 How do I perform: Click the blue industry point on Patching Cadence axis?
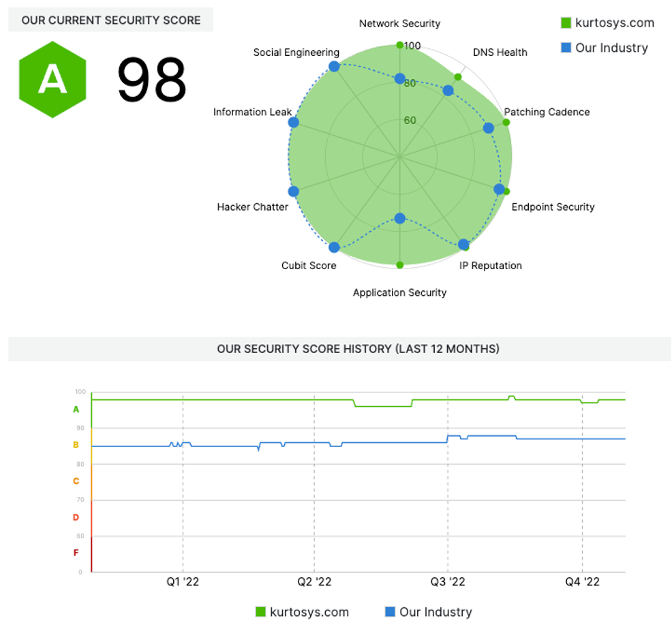(x=488, y=128)
